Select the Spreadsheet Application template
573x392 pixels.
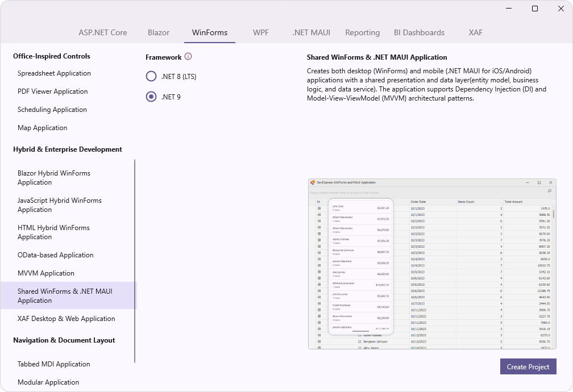tap(54, 73)
